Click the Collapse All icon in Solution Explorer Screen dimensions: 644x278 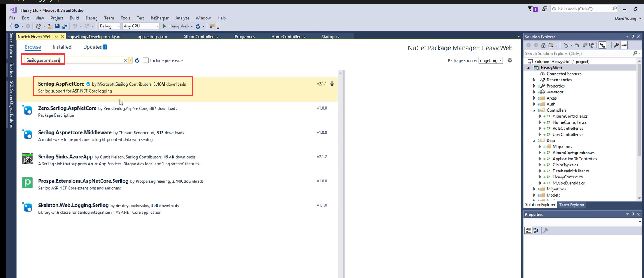click(584, 45)
